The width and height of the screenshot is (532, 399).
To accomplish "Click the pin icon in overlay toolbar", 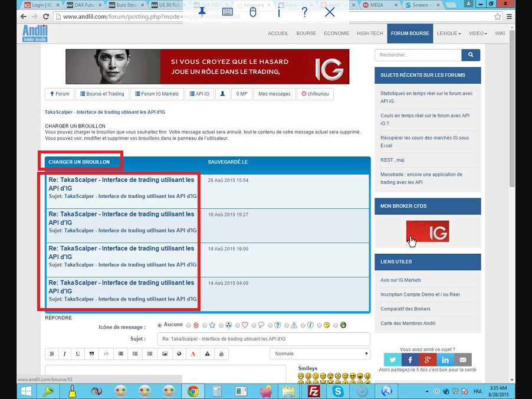I will tap(202, 12).
